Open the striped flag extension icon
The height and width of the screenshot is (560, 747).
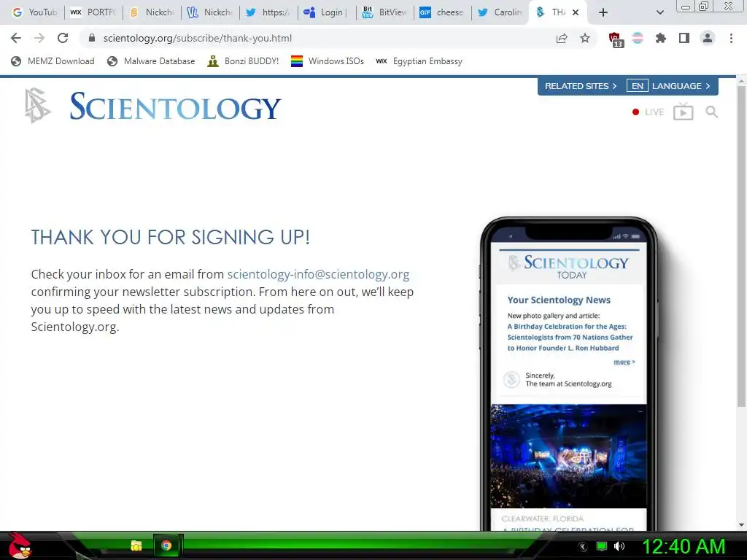click(x=638, y=38)
